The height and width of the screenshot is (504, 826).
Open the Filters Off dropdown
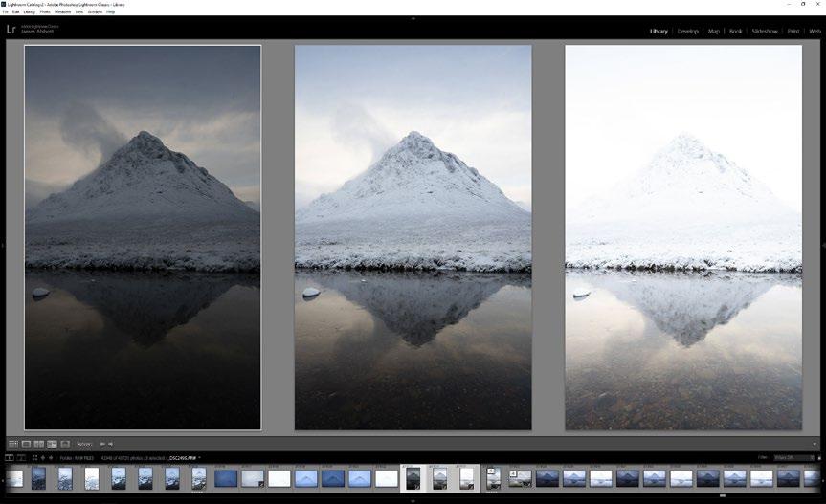(x=793, y=458)
